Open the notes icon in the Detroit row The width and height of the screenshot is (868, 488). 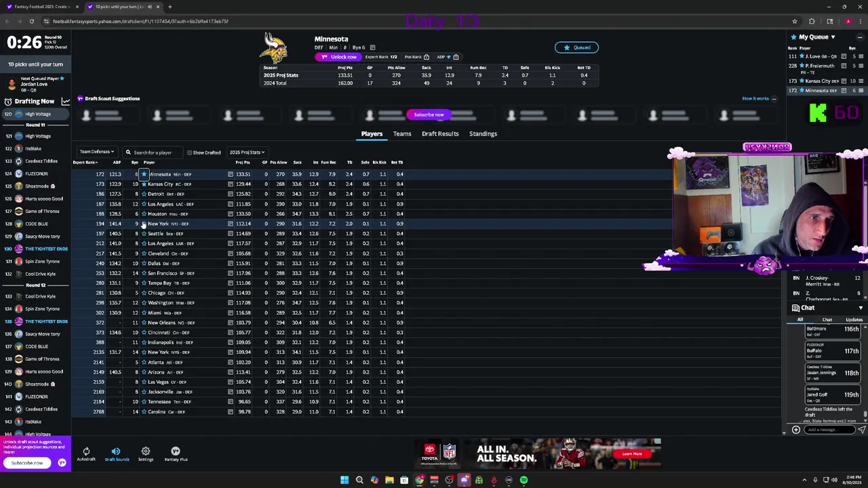231,194
